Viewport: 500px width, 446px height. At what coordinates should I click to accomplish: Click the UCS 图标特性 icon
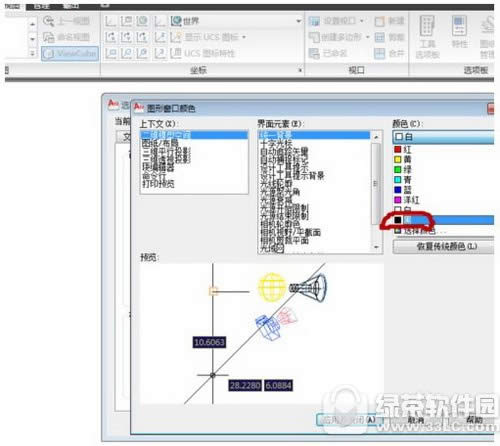pyautogui.click(x=176, y=53)
